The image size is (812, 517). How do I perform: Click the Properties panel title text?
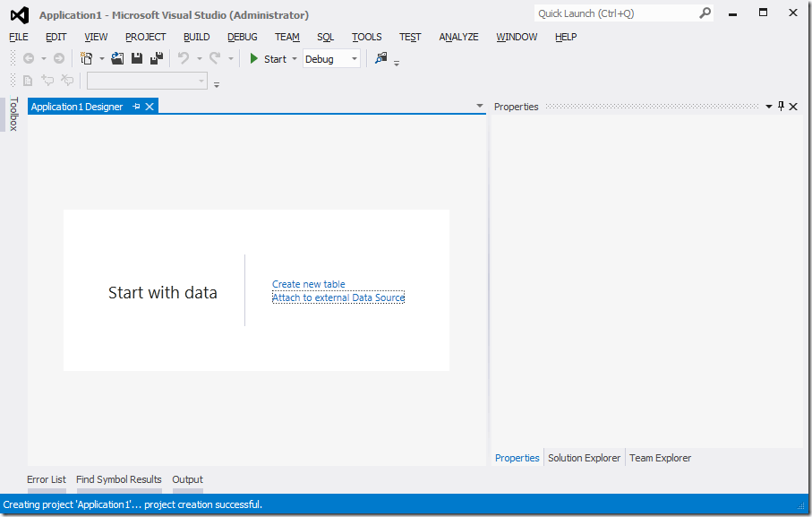[x=516, y=107]
